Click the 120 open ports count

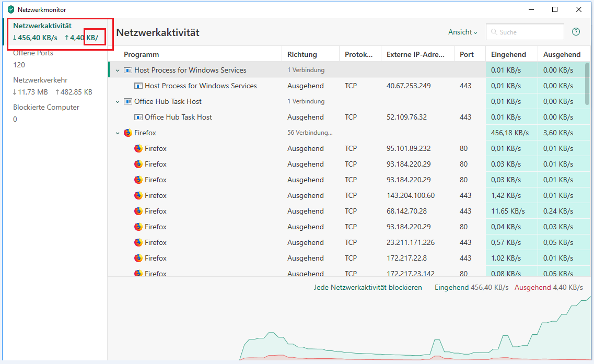pos(19,65)
